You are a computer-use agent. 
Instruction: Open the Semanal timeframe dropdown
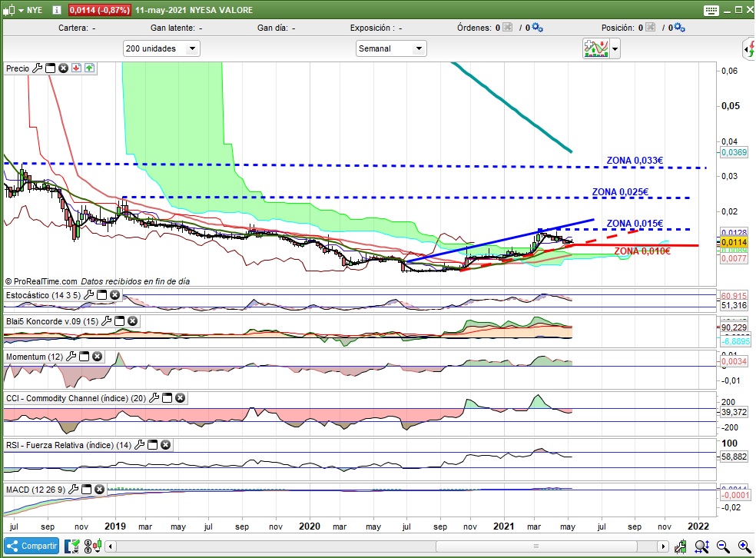click(x=391, y=48)
